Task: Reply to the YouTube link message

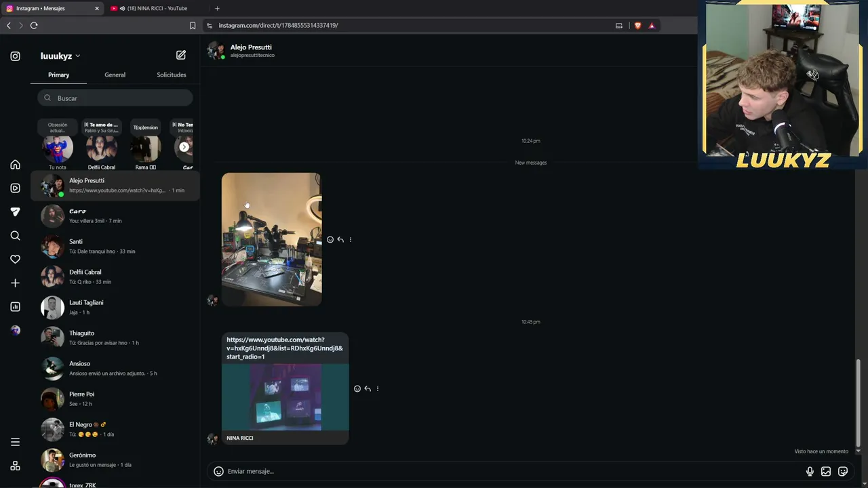Action: pos(368,389)
